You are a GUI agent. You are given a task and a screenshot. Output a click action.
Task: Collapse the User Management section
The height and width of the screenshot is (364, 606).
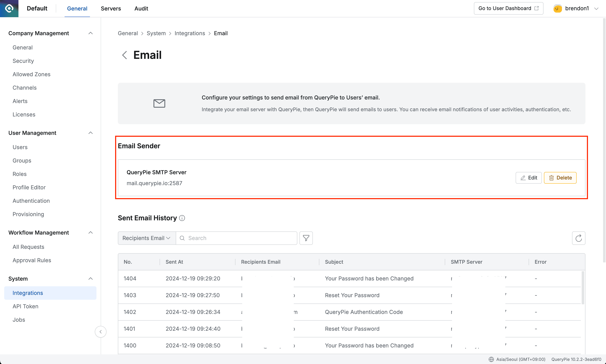[90, 133]
